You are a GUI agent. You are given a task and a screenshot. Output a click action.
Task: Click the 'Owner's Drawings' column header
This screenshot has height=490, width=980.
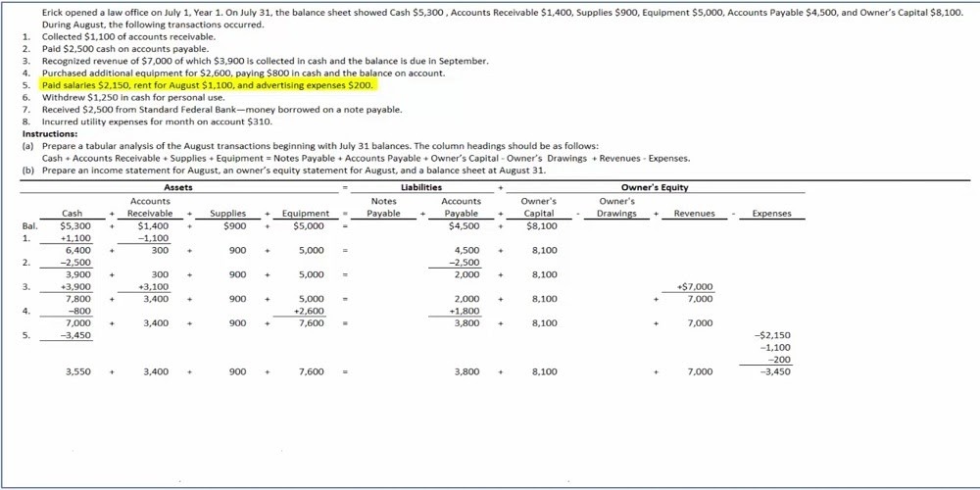616,207
